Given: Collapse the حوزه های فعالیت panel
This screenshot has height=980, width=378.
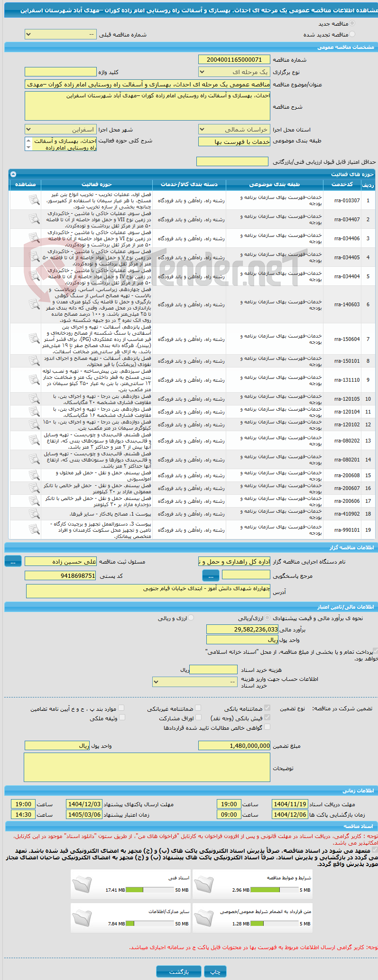Looking at the screenshot, I should coord(13,174).
